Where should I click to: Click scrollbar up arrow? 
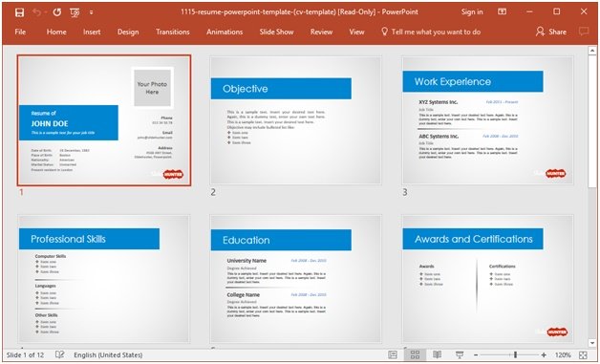pos(592,51)
